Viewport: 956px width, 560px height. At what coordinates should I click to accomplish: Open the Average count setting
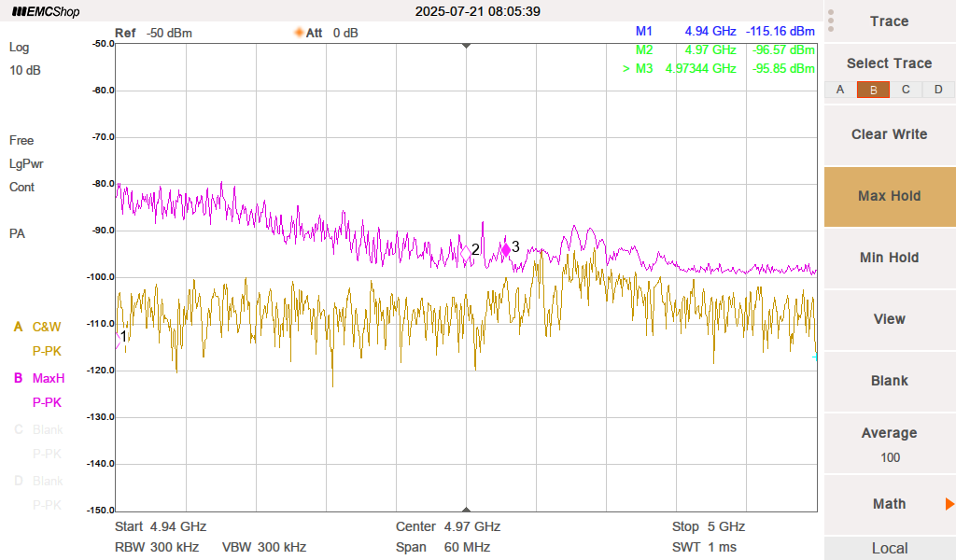coord(889,444)
